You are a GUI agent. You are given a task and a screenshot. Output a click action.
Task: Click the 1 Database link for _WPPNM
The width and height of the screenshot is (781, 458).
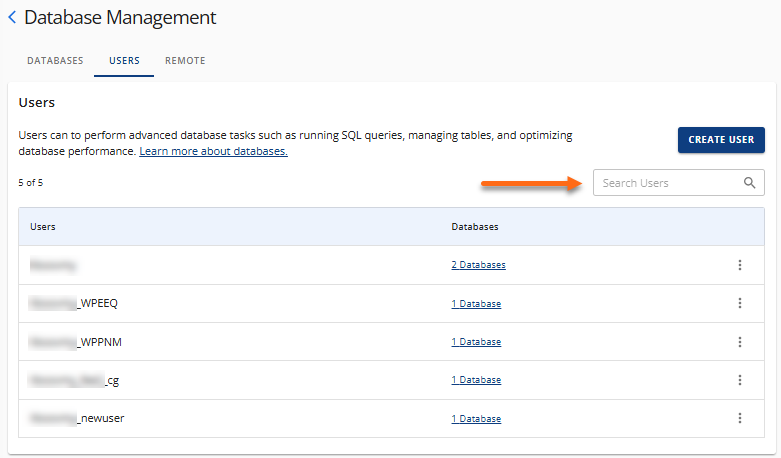point(476,342)
